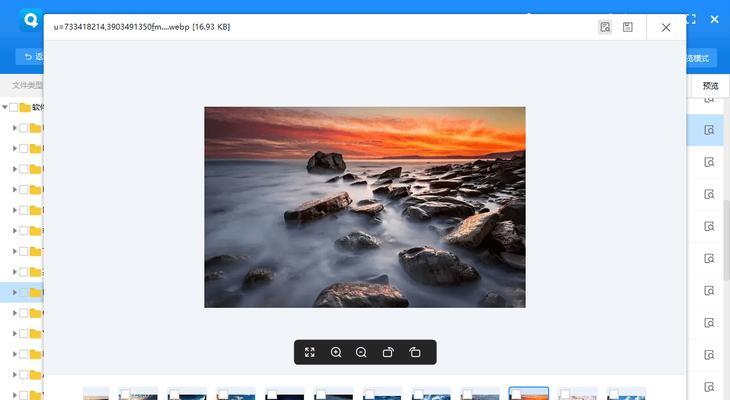Zoom out using the magnifier-minus icon
Viewport: 730px width, 400px height.
click(361, 352)
